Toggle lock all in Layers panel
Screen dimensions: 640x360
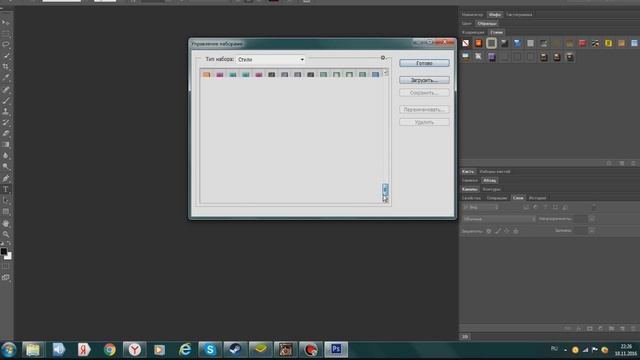click(516, 231)
